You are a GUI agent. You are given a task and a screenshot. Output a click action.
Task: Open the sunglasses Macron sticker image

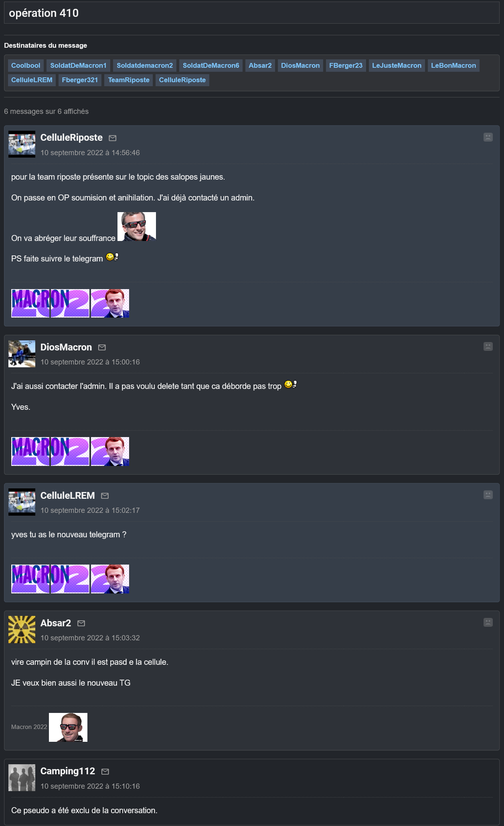(137, 227)
